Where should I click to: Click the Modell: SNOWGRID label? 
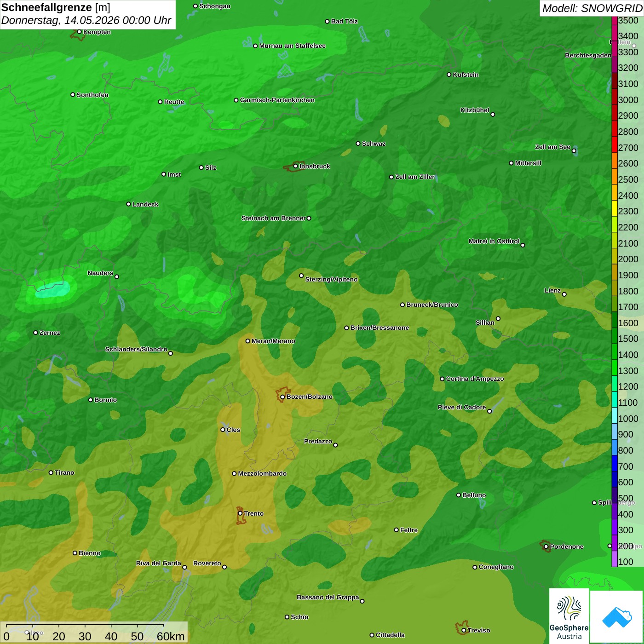(x=592, y=8)
